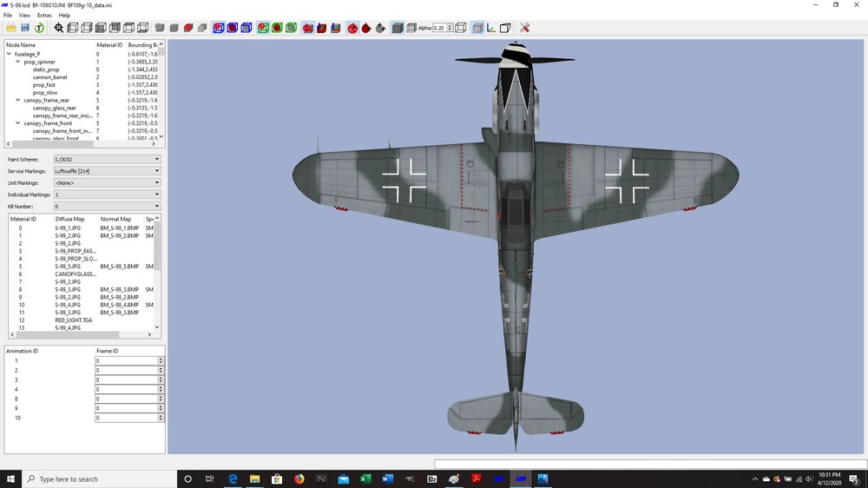The width and height of the screenshot is (868, 488).
Task: Toggle the green box with gray fill
Action: [291, 28]
